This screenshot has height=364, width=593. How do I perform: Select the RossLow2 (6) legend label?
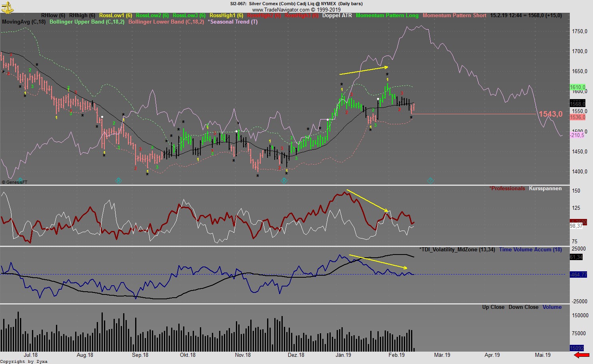tap(152, 16)
